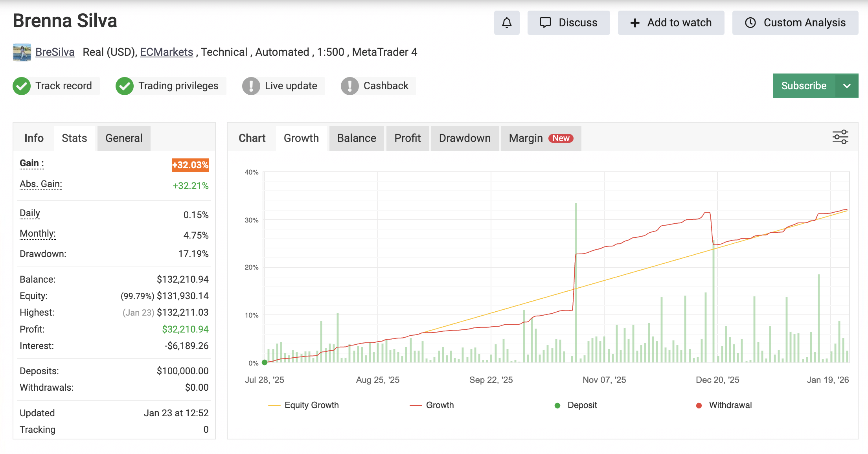This screenshot has height=454, width=868.
Task: Click the Track record checkmark badge
Action: (x=22, y=86)
